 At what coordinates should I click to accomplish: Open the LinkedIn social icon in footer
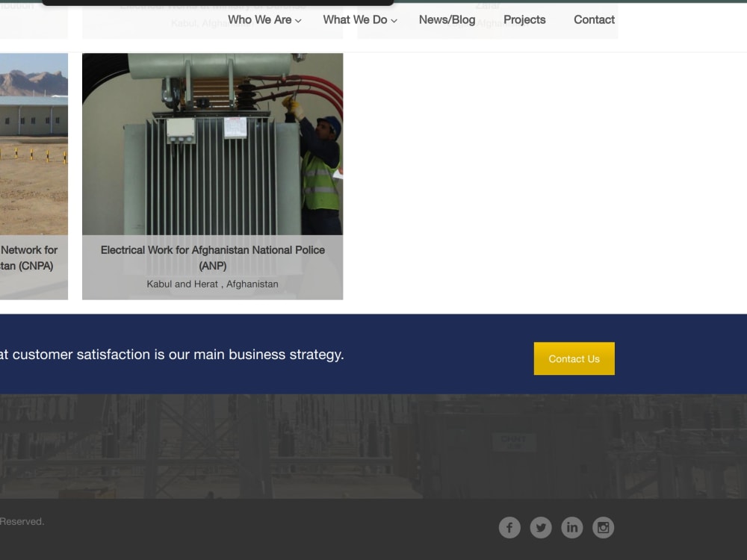(571, 527)
